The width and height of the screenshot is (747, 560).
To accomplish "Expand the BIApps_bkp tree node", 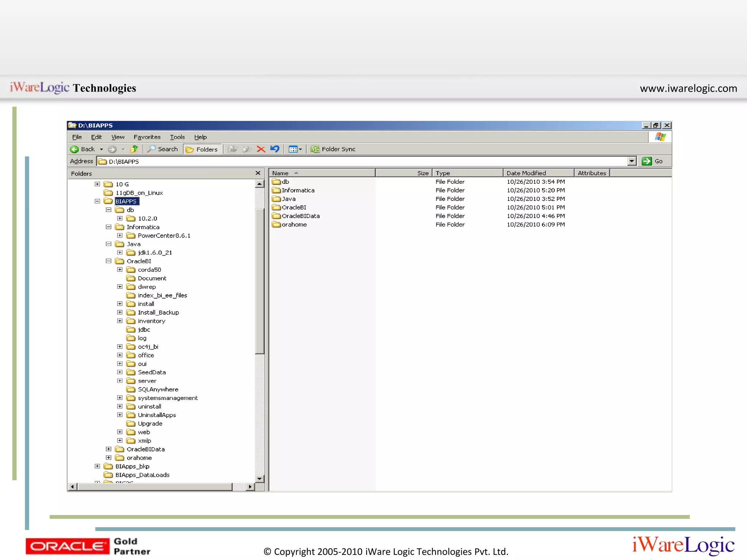I will click(97, 466).
